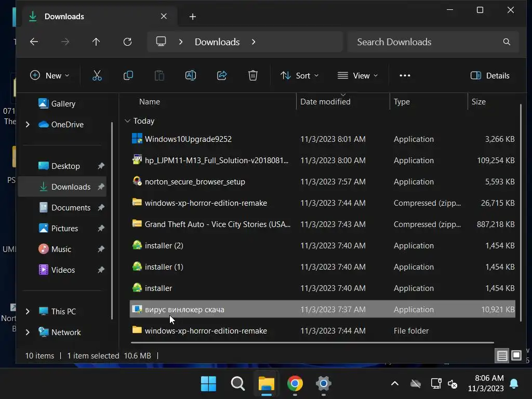Viewport: 532px width, 399px height.
Task: Open Music in navigation pane
Action: point(55,249)
